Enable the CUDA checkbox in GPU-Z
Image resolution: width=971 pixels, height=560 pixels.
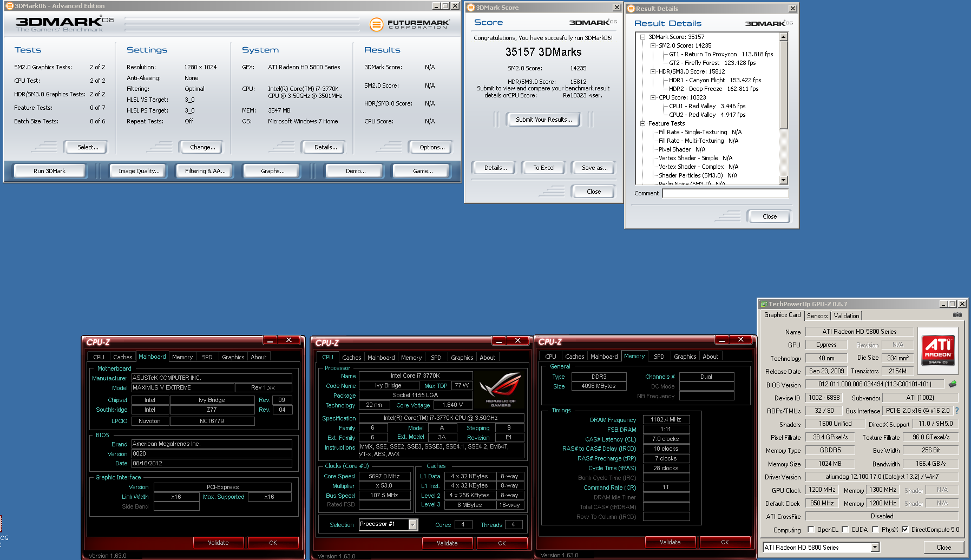pos(844,530)
